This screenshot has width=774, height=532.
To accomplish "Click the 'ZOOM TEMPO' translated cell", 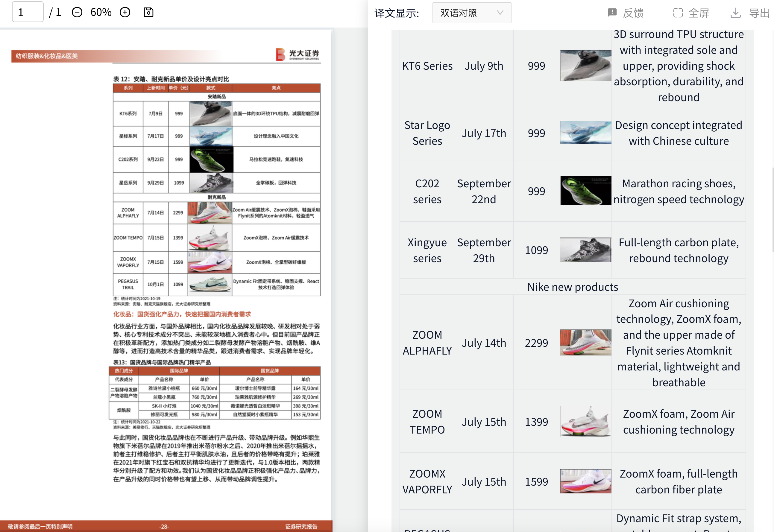I will (427, 422).
